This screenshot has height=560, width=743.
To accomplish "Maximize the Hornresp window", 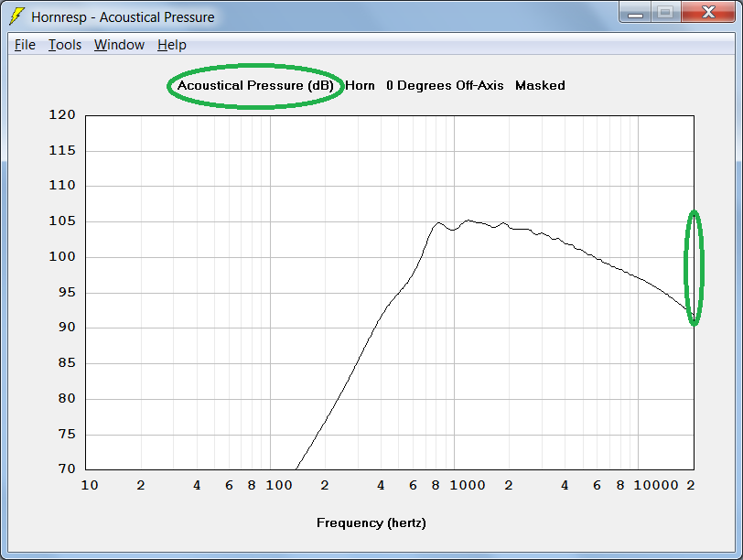I will coord(666,12).
